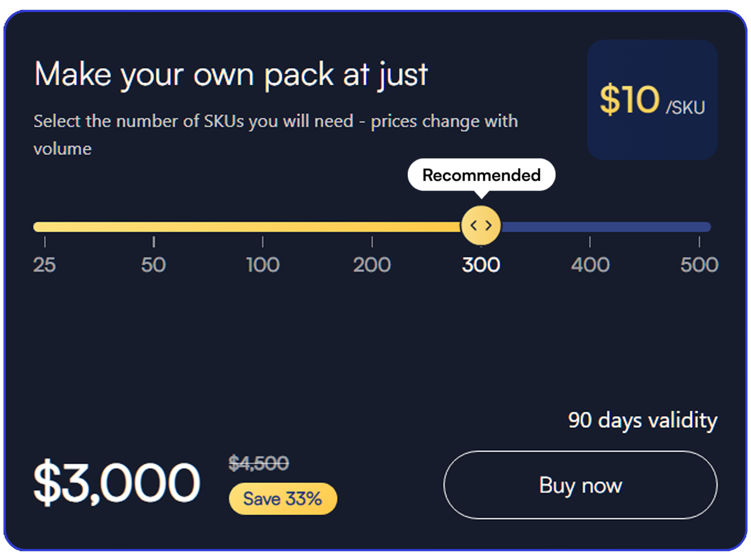Click the Buy now button

(580, 485)
